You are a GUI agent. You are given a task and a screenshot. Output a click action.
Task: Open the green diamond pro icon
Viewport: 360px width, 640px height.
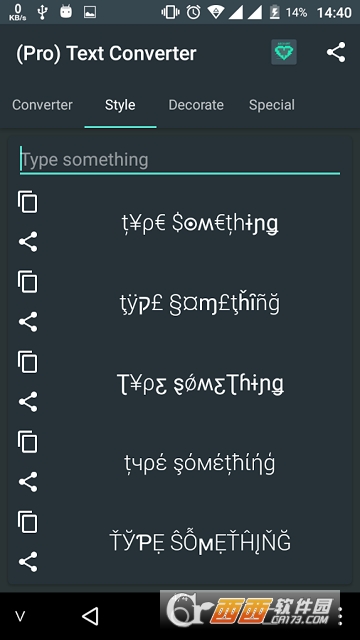point(284,52)
